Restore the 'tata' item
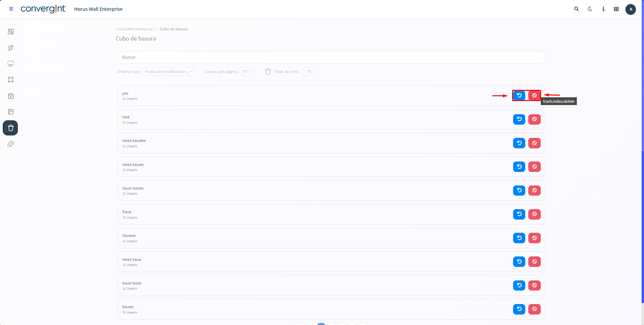Screen dimensions: 644x325 point(519,119)
